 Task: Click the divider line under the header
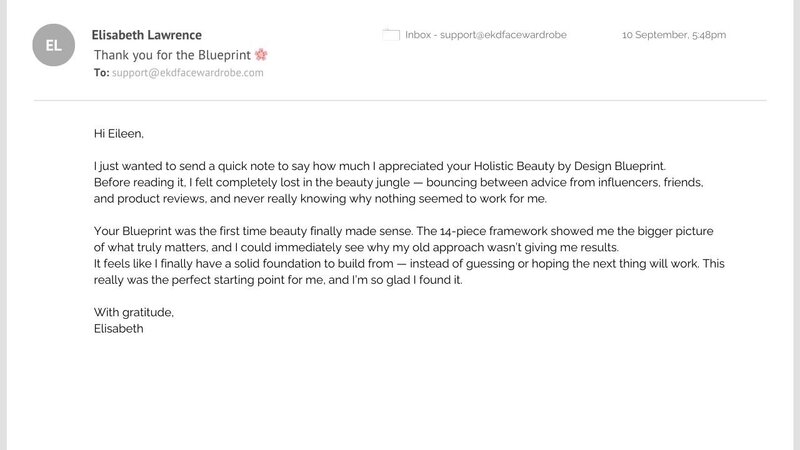pos(400,100)
